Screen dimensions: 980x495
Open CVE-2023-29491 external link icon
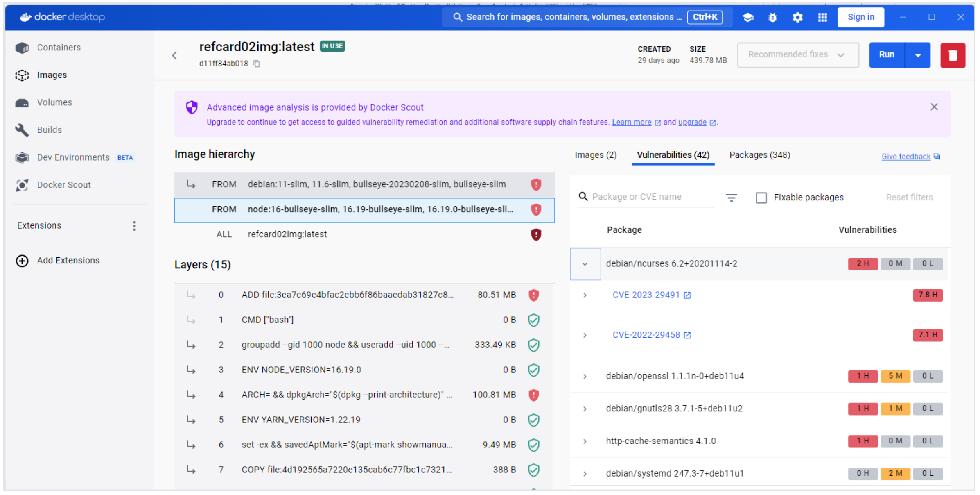click(x=687, y=295)
